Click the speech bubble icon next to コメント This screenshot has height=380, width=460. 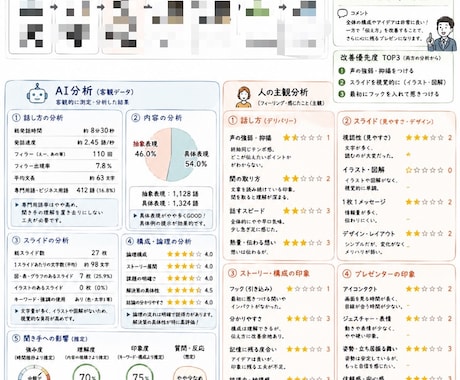pyautogui.click(x=342, y=13)
